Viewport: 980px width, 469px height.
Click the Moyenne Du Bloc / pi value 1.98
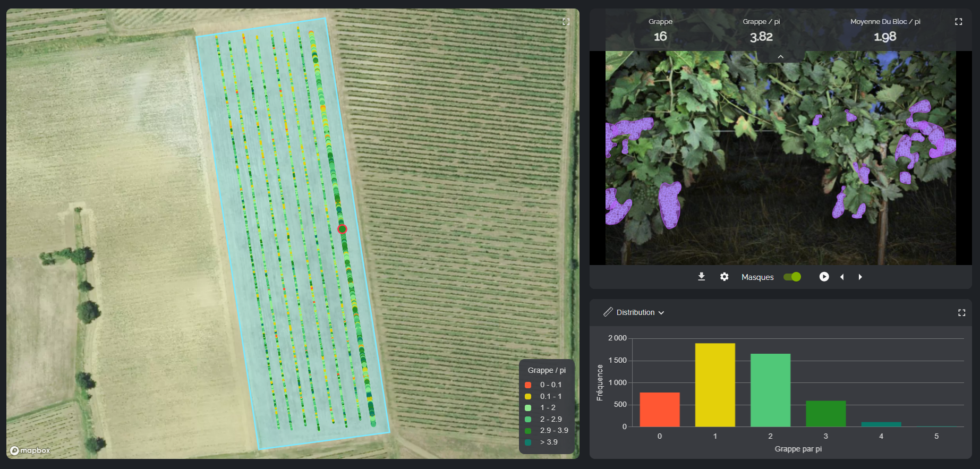(x=885, y=37)
